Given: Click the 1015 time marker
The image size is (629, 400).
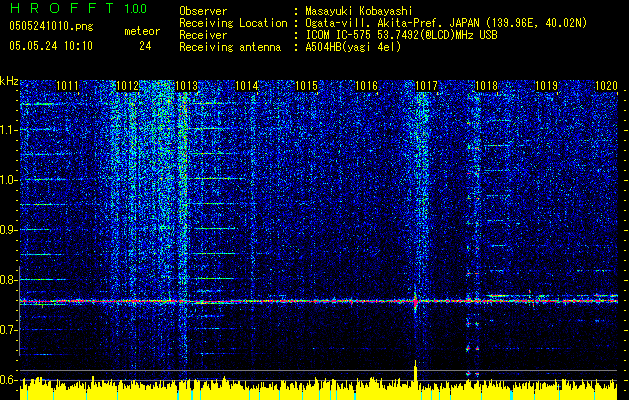Looking at the screenshot, I should 307,86.
